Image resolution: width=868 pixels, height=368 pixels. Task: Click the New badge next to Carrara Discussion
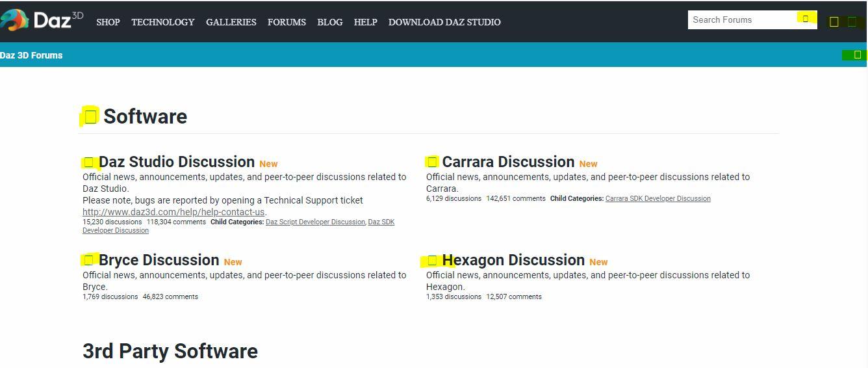(588, 164)
